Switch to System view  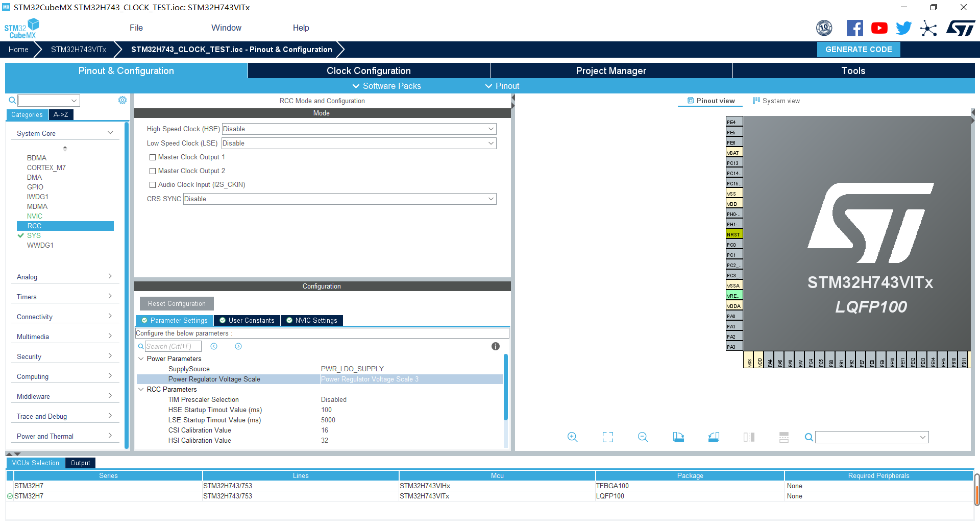776,101
